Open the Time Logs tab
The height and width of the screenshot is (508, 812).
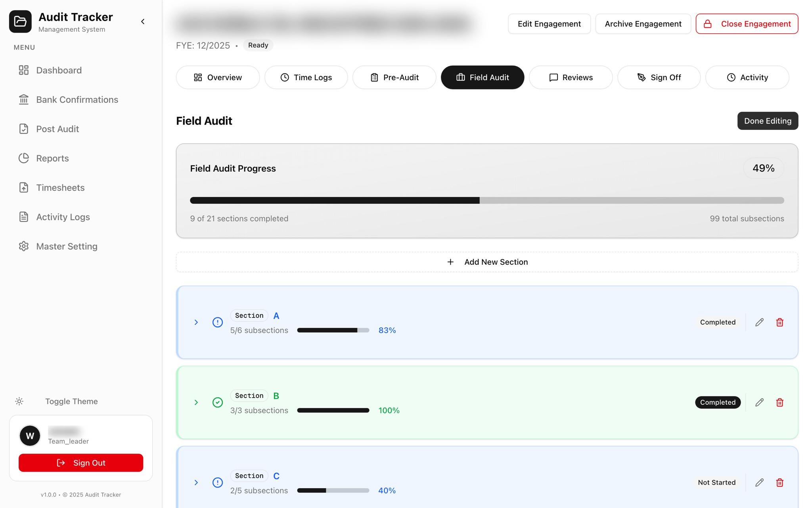coord(306,77)
